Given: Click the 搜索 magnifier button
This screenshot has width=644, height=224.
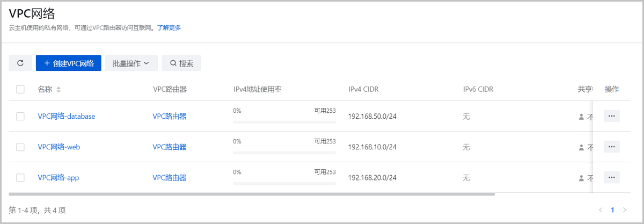Looking at the screenshot, I should 181,63.
